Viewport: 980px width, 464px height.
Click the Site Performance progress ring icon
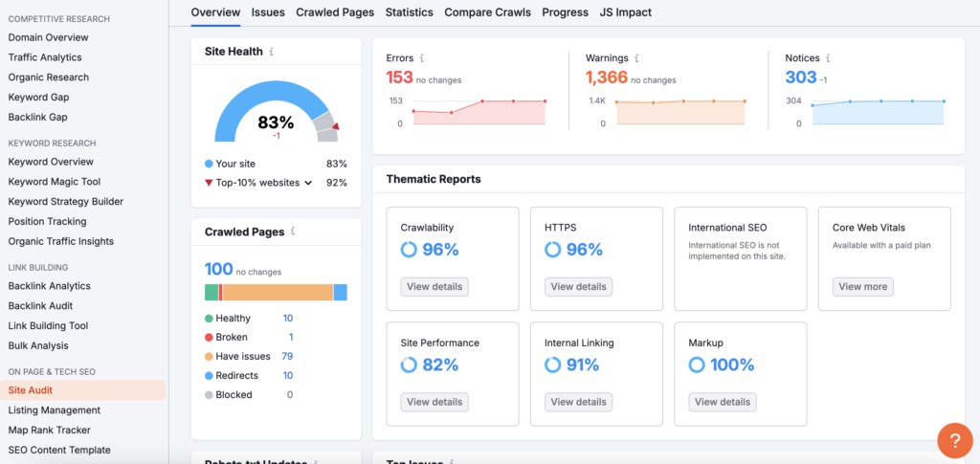pos(409,365)
